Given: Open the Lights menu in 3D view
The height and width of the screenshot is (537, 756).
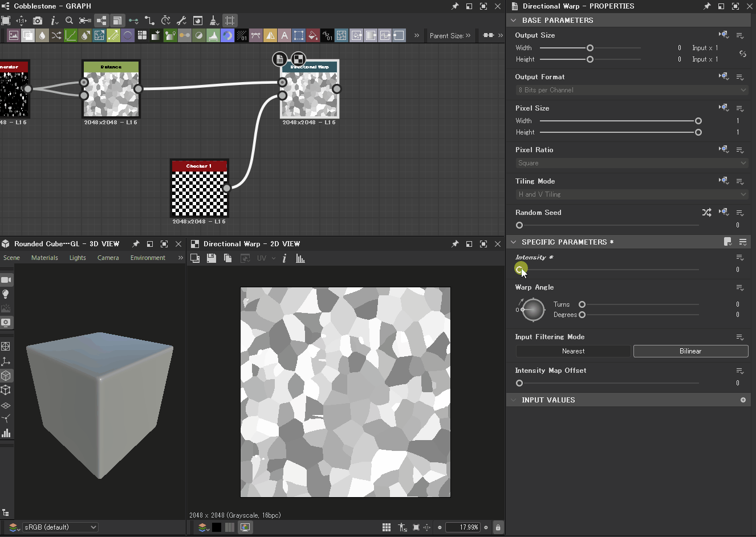Looking at the screenshot, I should (78, 258).
